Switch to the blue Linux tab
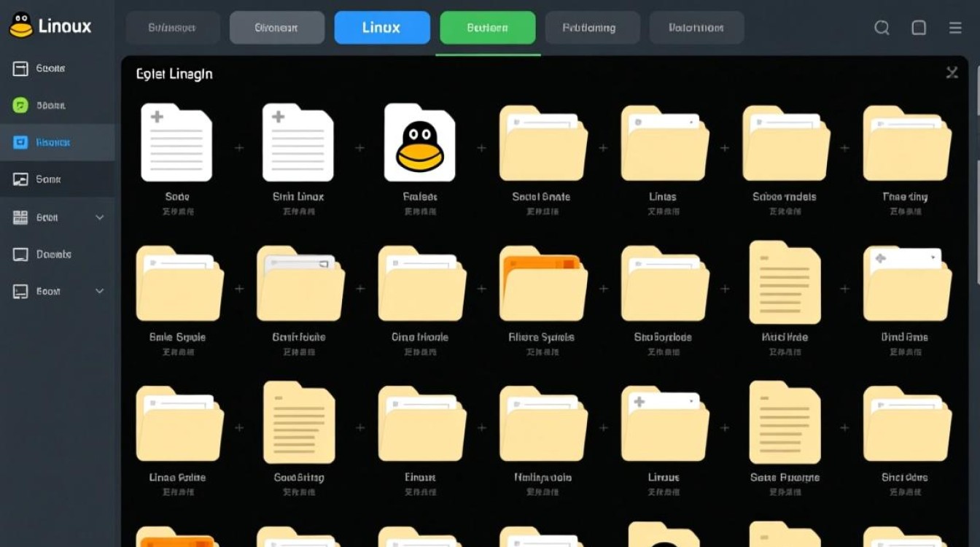 click(x=382, y=27)
